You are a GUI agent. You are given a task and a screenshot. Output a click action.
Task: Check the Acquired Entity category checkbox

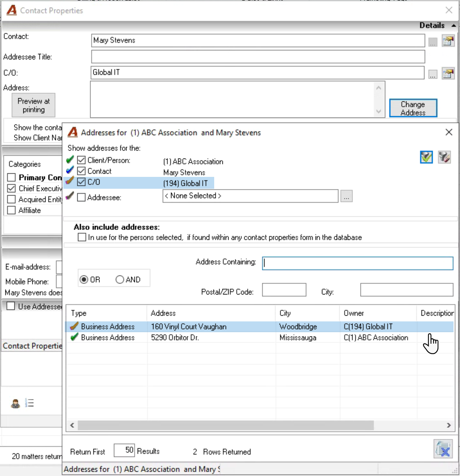[11, 199]
